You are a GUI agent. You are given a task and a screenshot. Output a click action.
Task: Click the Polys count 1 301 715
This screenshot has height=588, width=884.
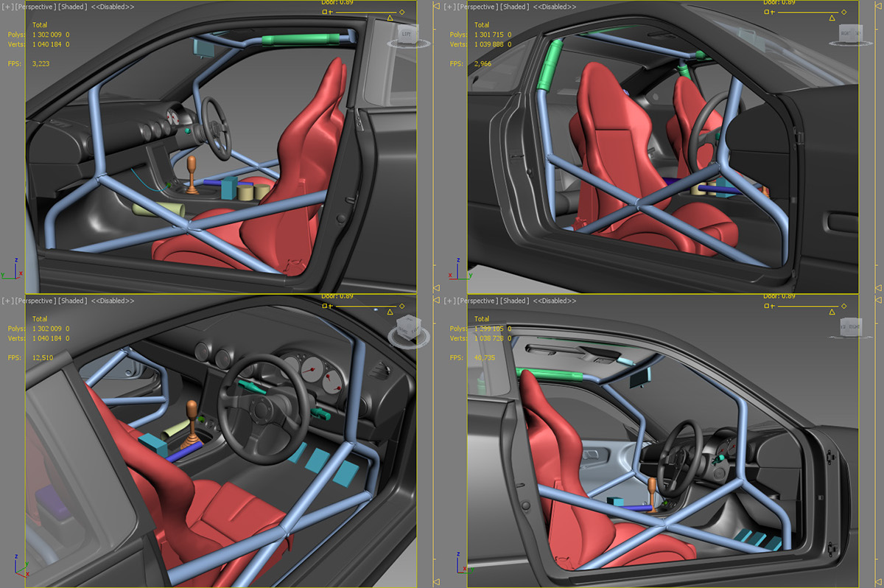pos(490,35)
